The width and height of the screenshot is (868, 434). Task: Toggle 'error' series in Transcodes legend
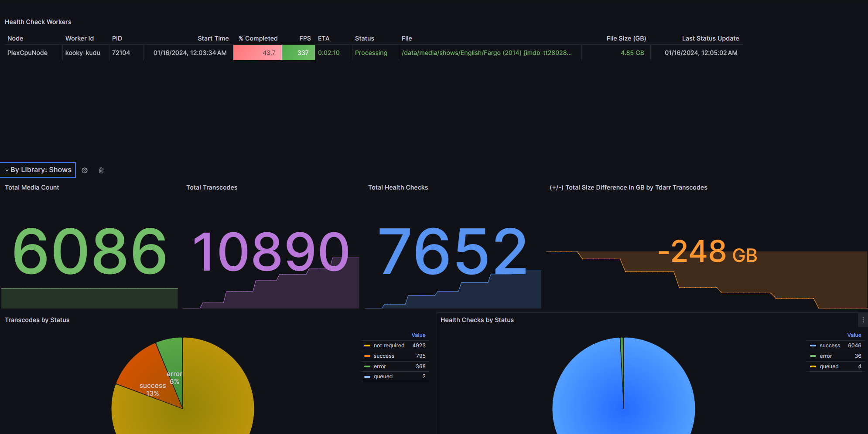(x=380, y=366)
